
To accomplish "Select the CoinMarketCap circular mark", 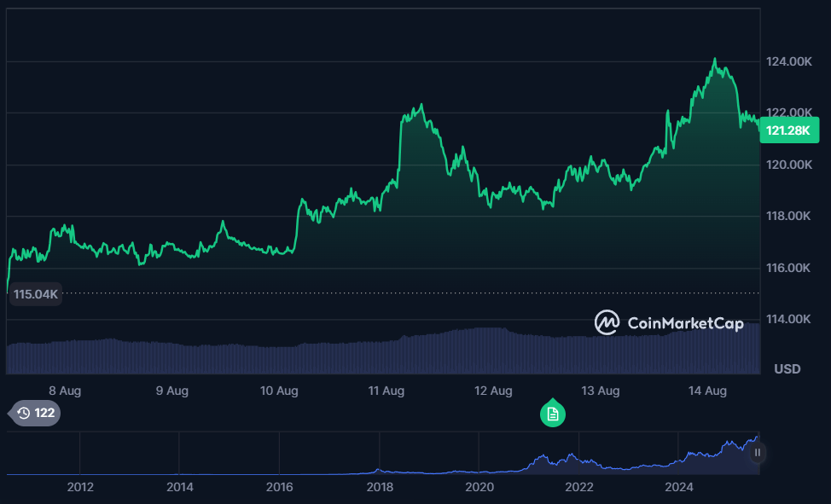I will [x=607, y=323].
